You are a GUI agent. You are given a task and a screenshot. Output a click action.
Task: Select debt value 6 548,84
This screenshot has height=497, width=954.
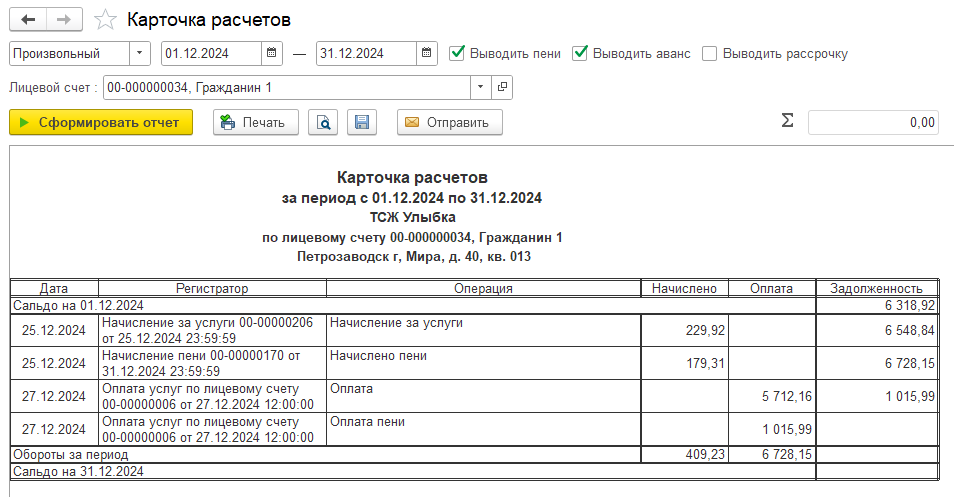pos(877,330)
